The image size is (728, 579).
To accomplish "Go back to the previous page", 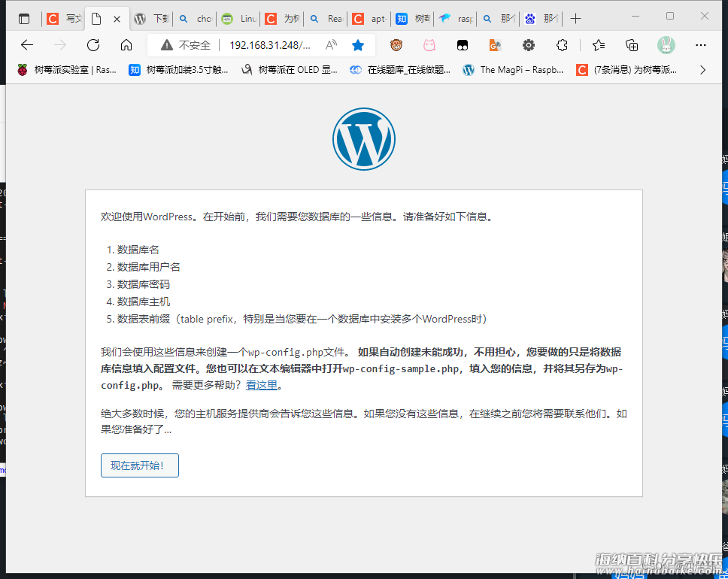I will pyautogui.click(x=27, y=45).
